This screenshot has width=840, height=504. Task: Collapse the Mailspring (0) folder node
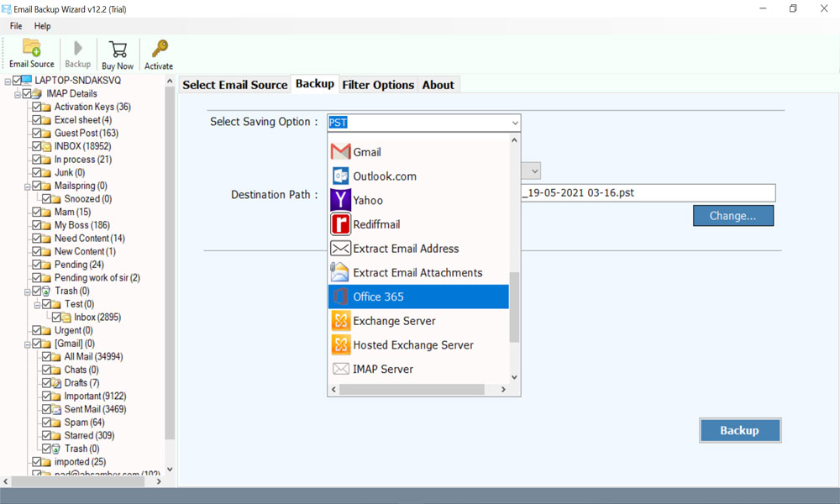(x=28, y=187)
